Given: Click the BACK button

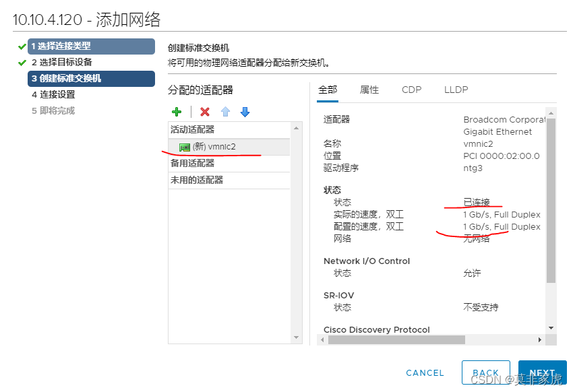Looking at the screenshot, I should coord(485,372).
